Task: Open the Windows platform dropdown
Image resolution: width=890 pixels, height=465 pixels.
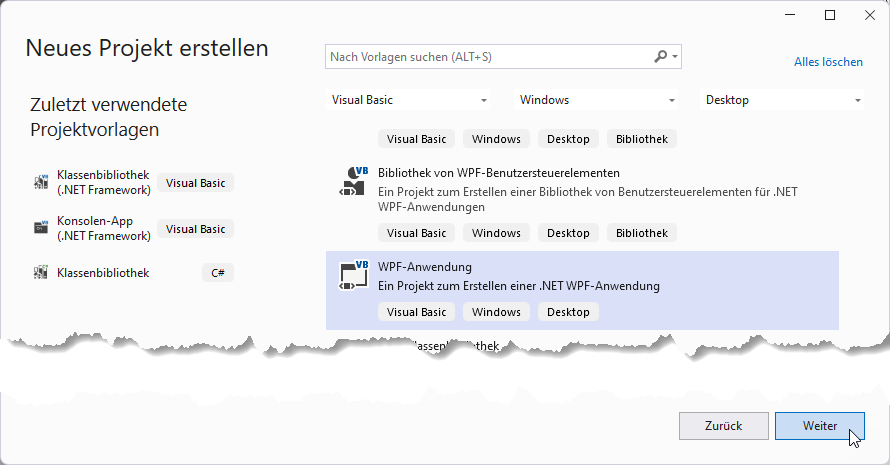Action: [597, 100]
